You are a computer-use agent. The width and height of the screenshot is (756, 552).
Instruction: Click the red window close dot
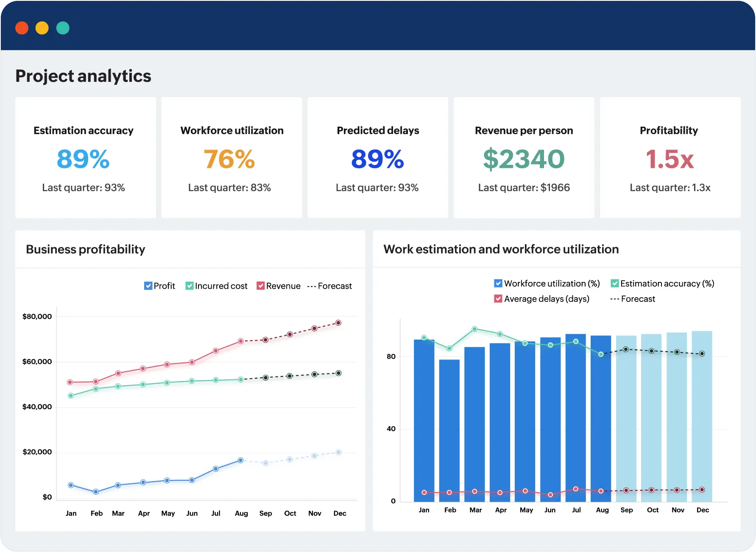(x=22, y=28)
